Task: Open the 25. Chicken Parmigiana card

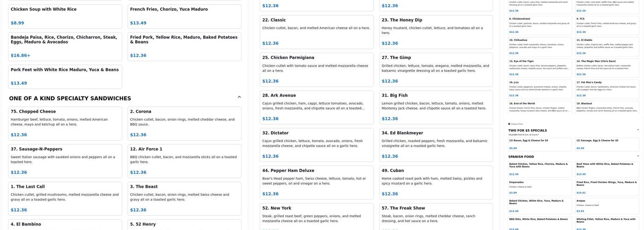Action: [316, 69]
